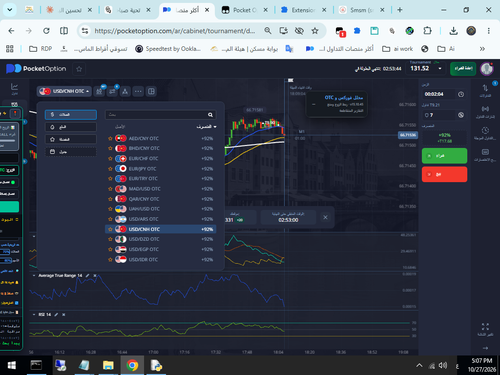Select the Schedule category tab with calendar
The width and height of the screenshot is (500, 375).
point(71,152)
